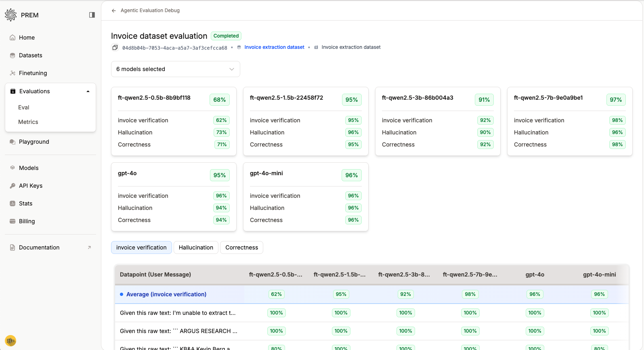
Task: Click the gpt-4o model card title
Action: point(127,173)
